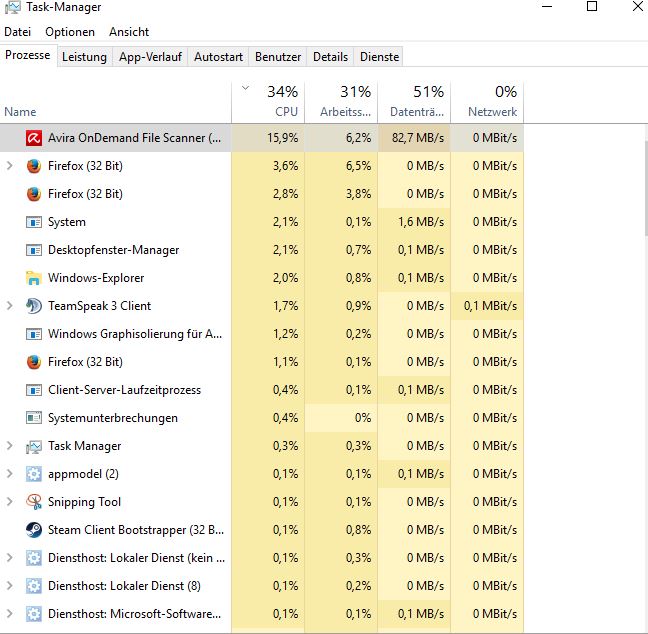The width and height of the screenshot is (648, 634).
Task: Click the Task Manager process icon
Action: tap(33, 446)
